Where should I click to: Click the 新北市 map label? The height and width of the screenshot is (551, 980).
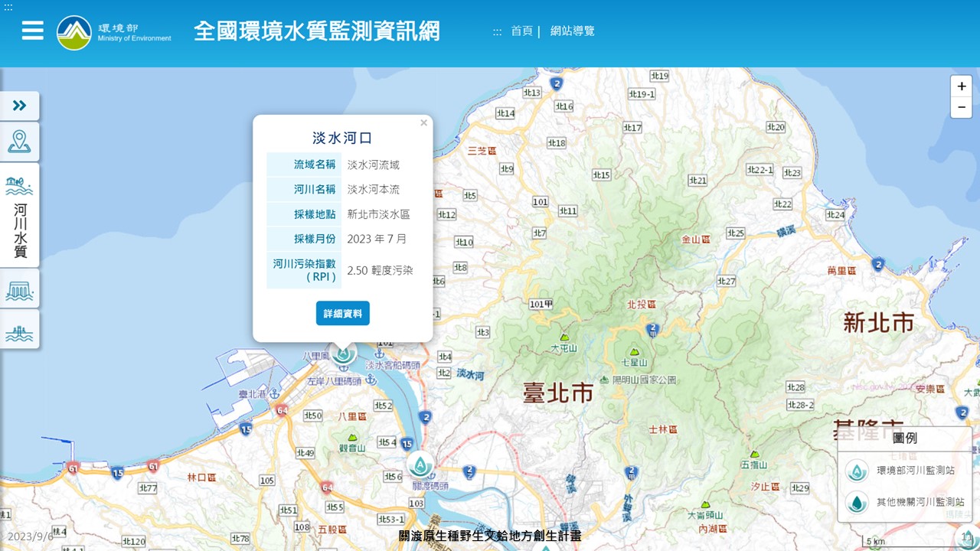tap(878, 322)
